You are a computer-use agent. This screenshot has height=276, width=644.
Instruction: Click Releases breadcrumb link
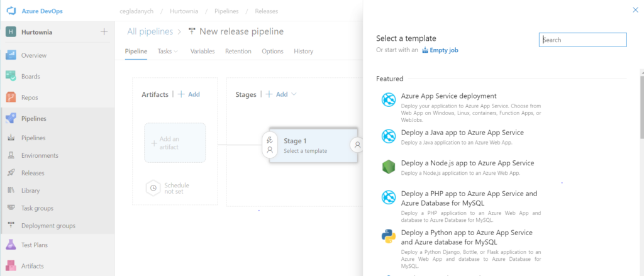click(267, 11)
